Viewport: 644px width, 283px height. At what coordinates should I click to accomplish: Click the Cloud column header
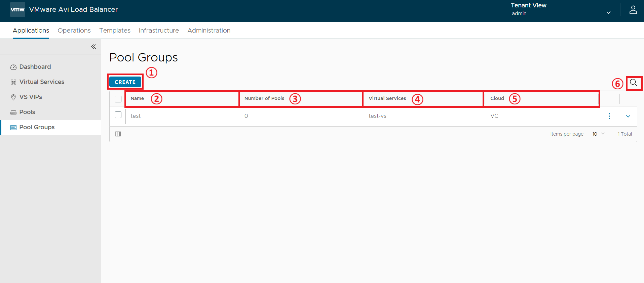tap(497, 98)
